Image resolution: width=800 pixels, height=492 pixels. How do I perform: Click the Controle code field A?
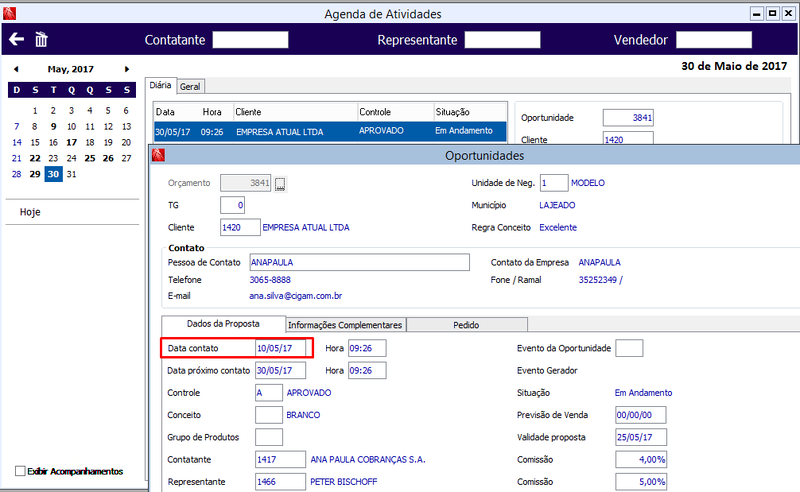click(269, 392)
